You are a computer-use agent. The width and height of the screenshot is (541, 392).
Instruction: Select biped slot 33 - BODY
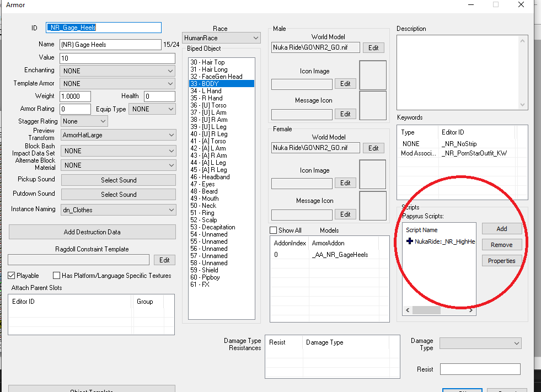tap(222, 83)
